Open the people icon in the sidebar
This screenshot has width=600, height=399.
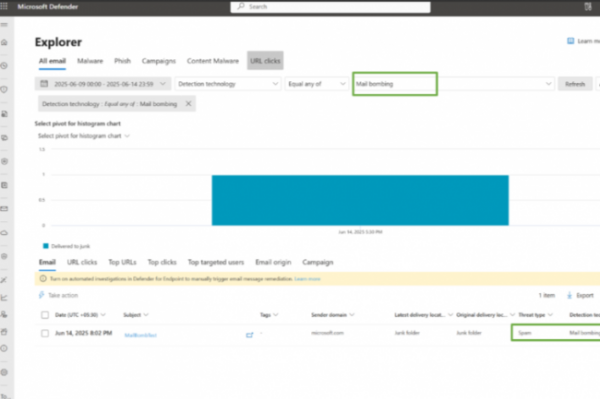(4, 314)
